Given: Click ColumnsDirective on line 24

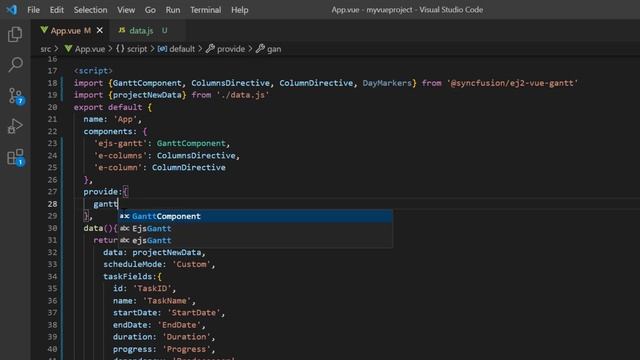Looking at the screenshot, I should point(196,156).
